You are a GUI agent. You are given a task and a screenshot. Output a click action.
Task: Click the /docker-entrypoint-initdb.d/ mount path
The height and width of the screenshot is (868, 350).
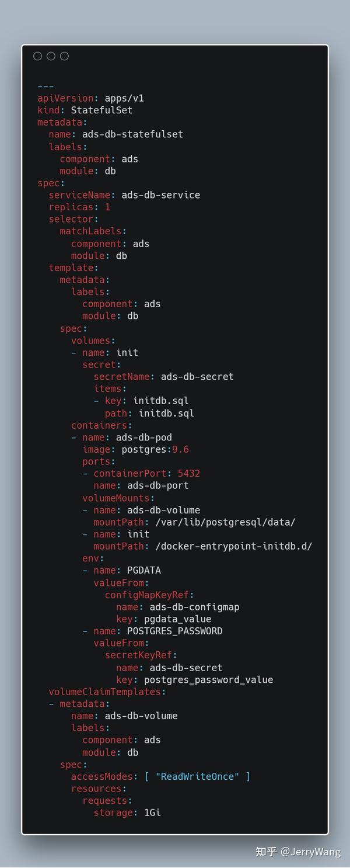click(x=234, y=546)
